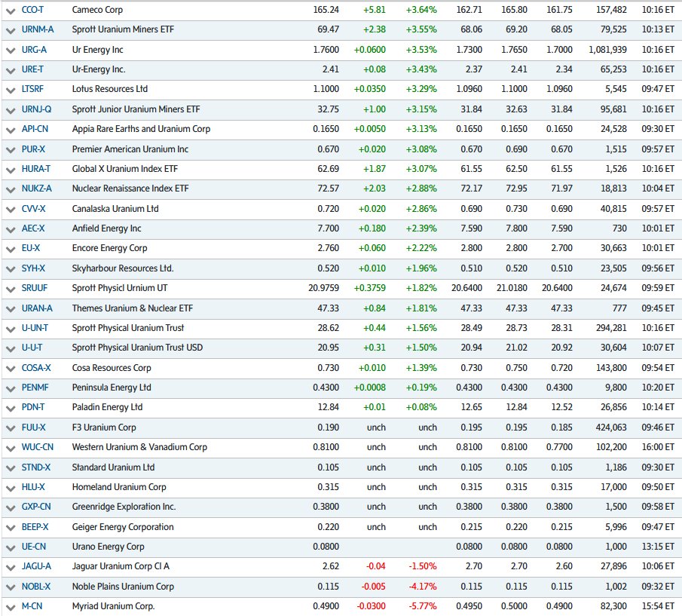682x616 pixels.
Task: Expand the JAGU-A row details
Action: pyautogui.click(x=10, y=566)
